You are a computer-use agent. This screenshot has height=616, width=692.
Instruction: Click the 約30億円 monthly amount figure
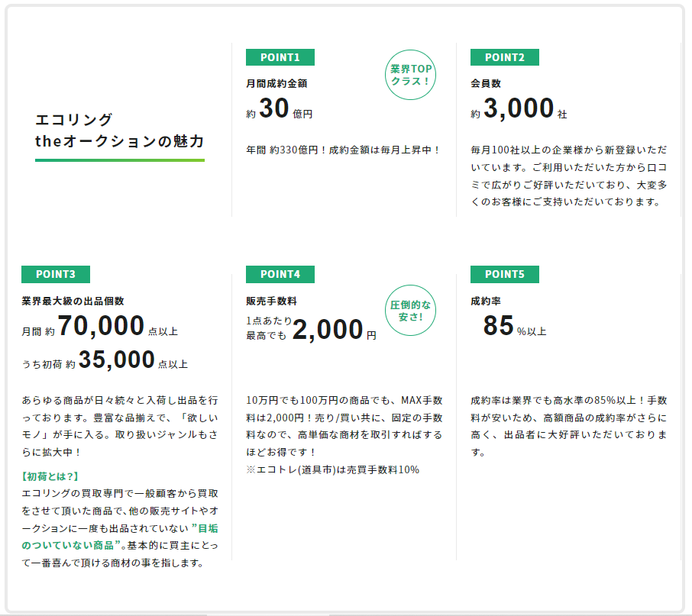click(x=280, y=108)
